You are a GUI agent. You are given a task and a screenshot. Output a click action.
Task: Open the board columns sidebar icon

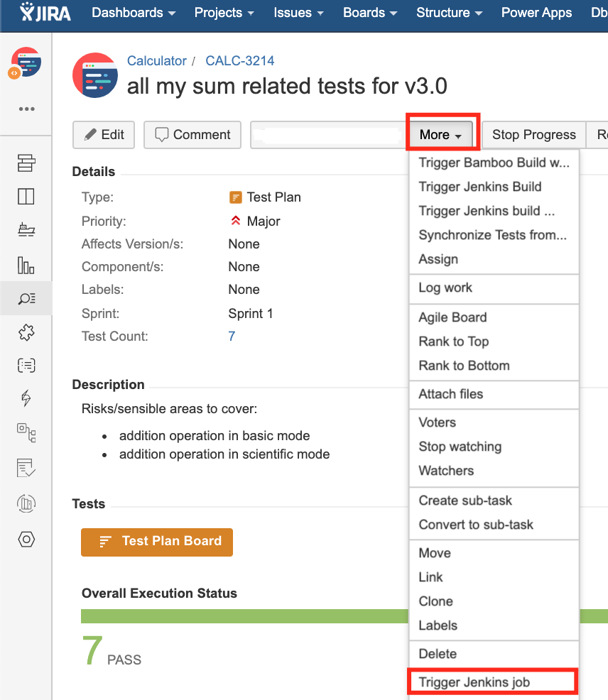click(26, 197)
